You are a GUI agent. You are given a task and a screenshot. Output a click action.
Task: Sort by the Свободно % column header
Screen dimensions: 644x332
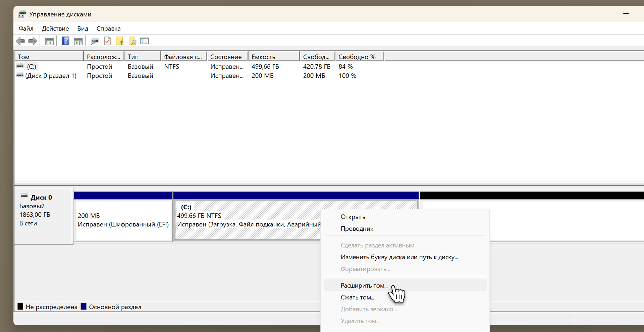(x=359, y=57)
